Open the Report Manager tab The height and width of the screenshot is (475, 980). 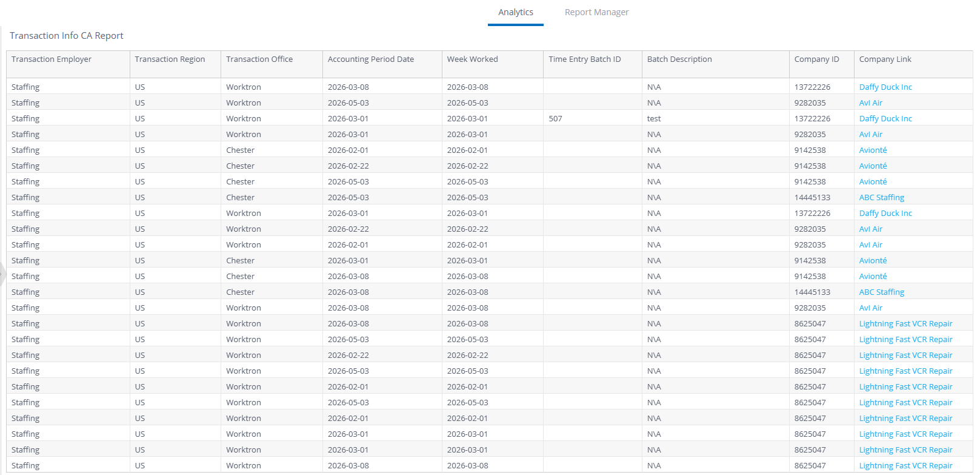click(x=596, y=12)
